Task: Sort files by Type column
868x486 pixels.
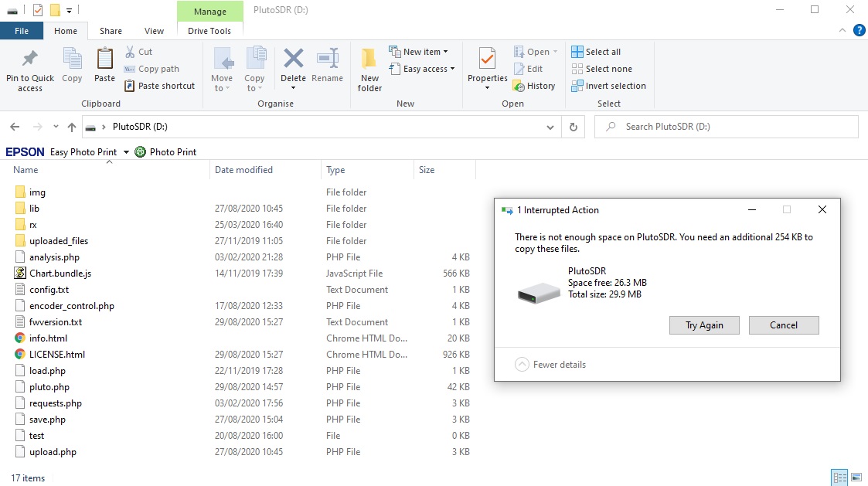Action: point(335,170)
